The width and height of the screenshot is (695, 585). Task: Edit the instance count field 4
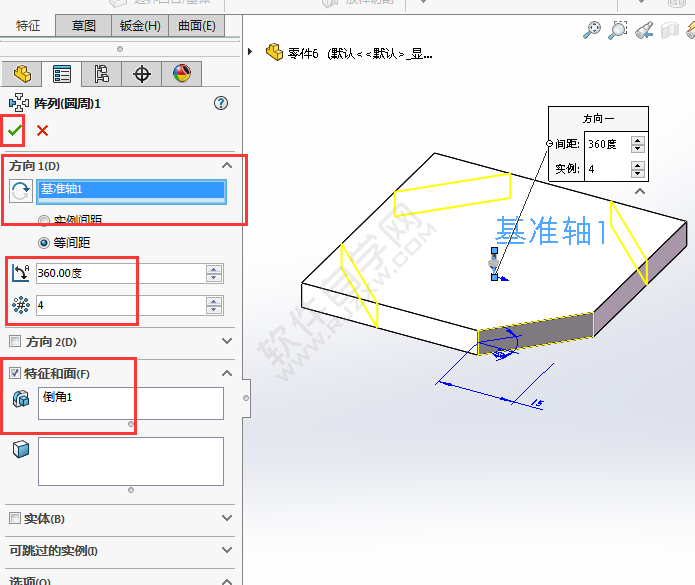point(121,305)
